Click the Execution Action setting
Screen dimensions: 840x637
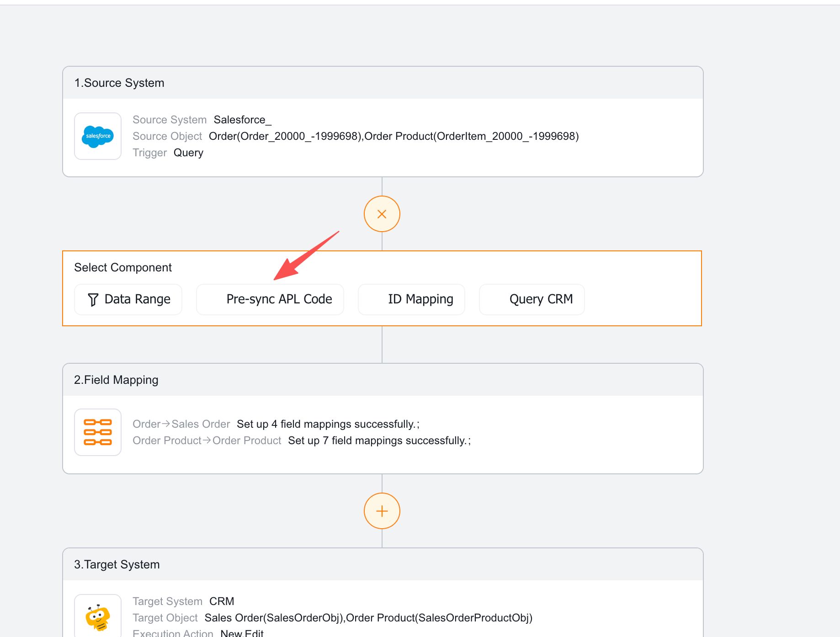(x=241, y=633)
